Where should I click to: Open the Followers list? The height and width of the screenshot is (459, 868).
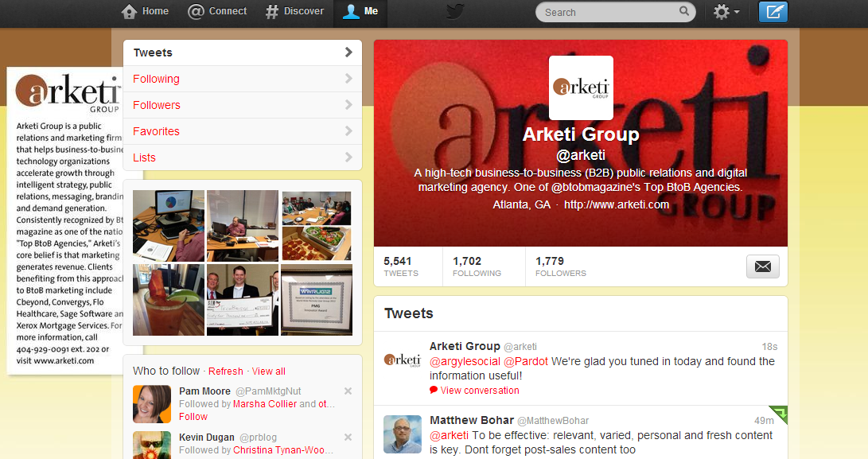(x=243, y=105)
